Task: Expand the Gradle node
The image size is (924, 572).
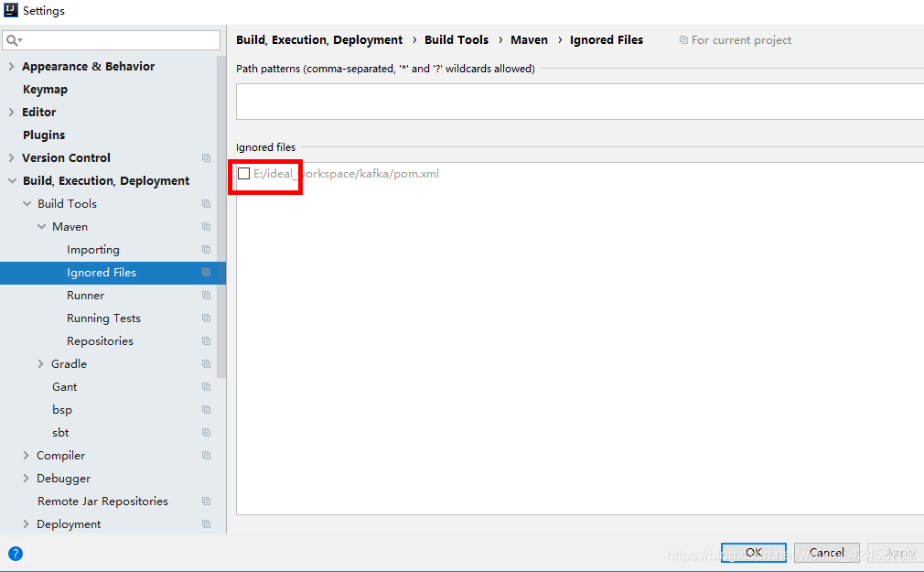Action: [x=40, y=364]
